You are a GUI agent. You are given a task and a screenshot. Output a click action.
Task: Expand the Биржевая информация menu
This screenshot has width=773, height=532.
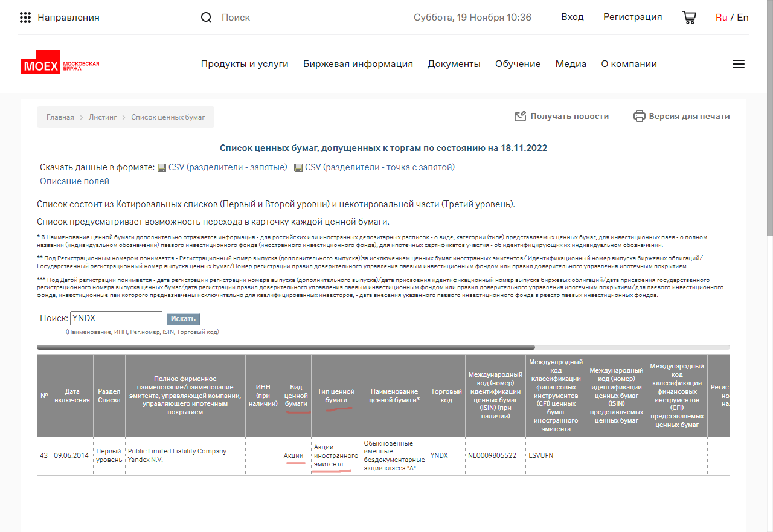(358, 64)
